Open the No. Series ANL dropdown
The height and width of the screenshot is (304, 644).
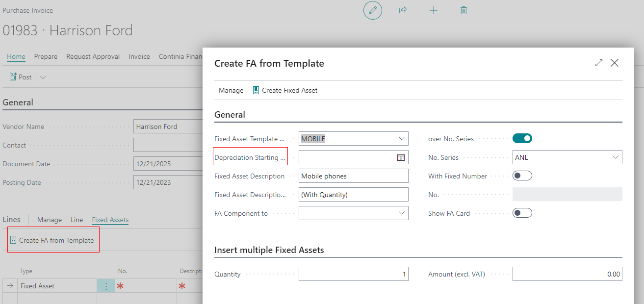[617, 157]
